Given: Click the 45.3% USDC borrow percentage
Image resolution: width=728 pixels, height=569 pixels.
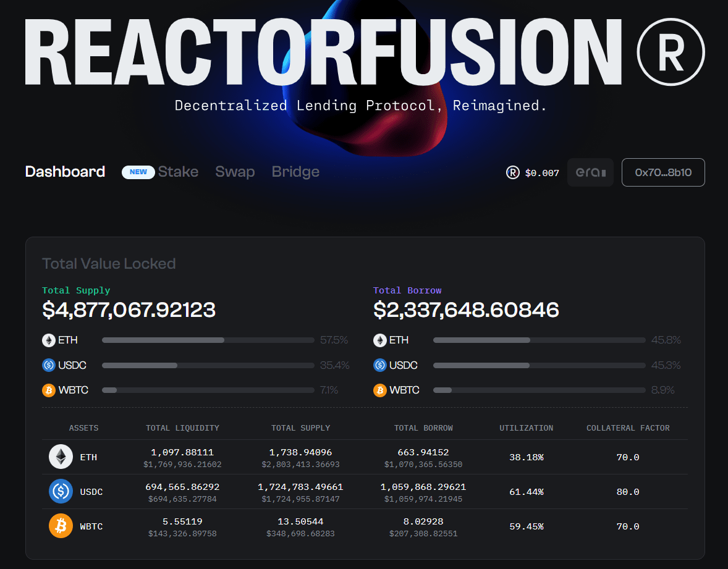Looking at the screenshot, I should tap(666, 365).
